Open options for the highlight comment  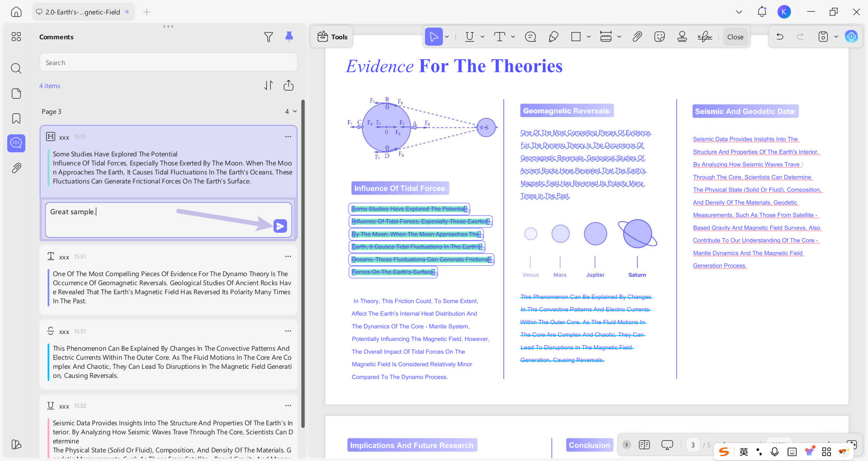[288, 136]
